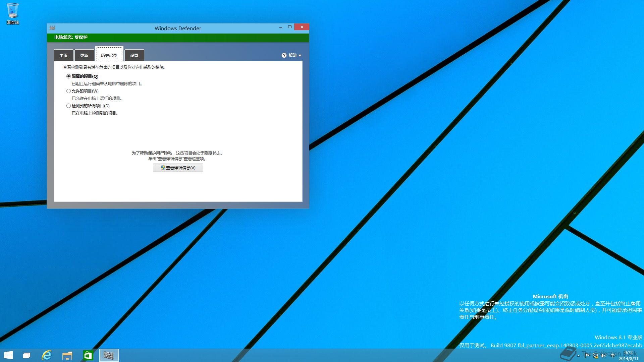Click the network warning tray icon
Viewport: 644px width, 362px height.
point(595,356)
